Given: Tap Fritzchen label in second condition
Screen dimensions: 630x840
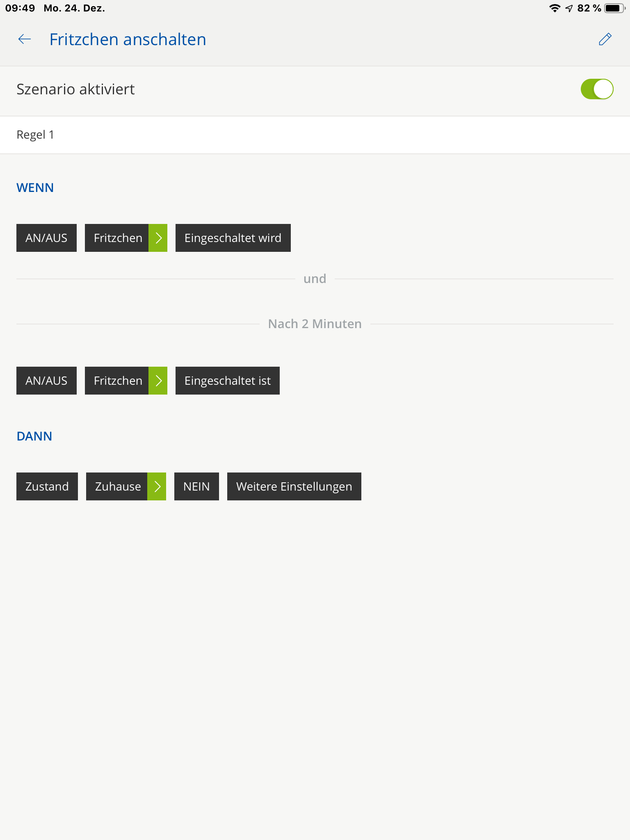Looking at the screenshot, I should (x=117, y=381).
